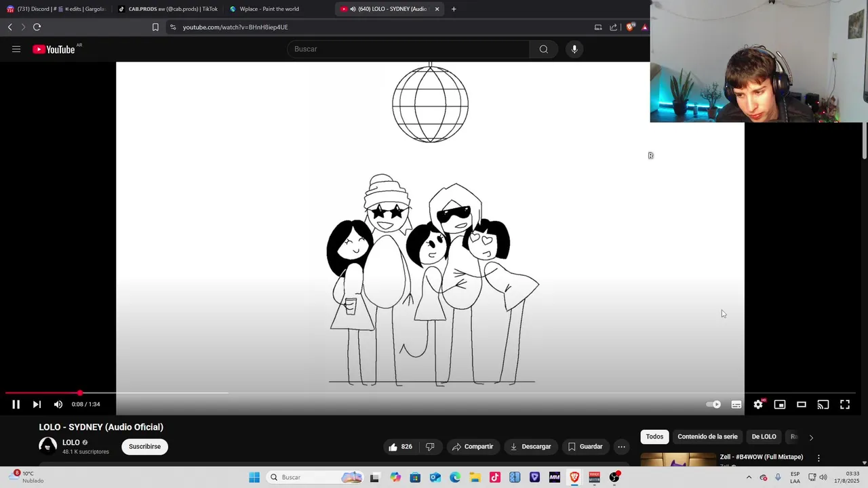This screenshot has height=488, width=868.
Task: Open the TikTok taskbar app
Action: (495, 477)
